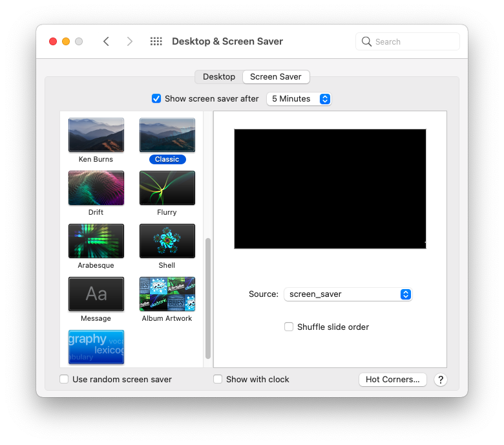Screen dimensions: 504x445
Task: Click the Shell label text
Action: 167,265
